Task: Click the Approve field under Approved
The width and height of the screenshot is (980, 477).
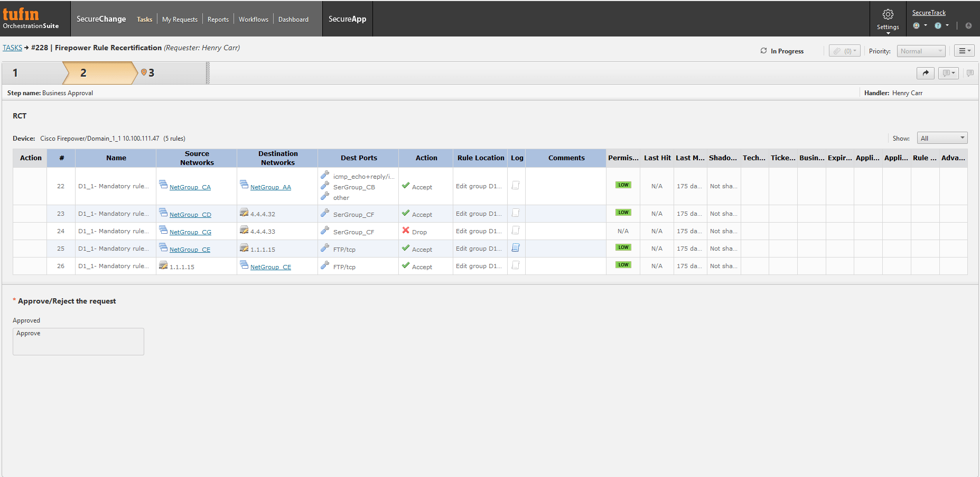Action: pos(78,341)
